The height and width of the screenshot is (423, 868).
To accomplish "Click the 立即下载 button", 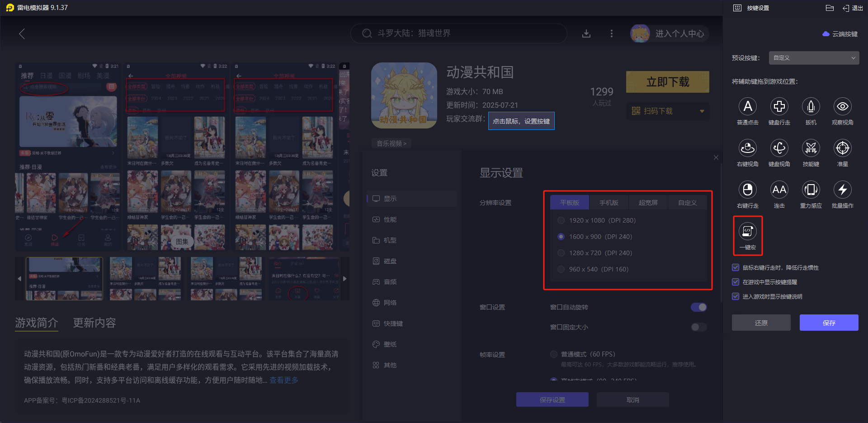I will click(x=668, y=82).
